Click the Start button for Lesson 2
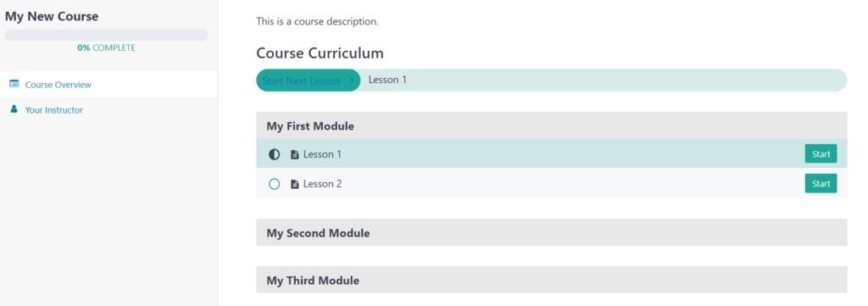Viewport: 868px width, 306px height. 821,183
